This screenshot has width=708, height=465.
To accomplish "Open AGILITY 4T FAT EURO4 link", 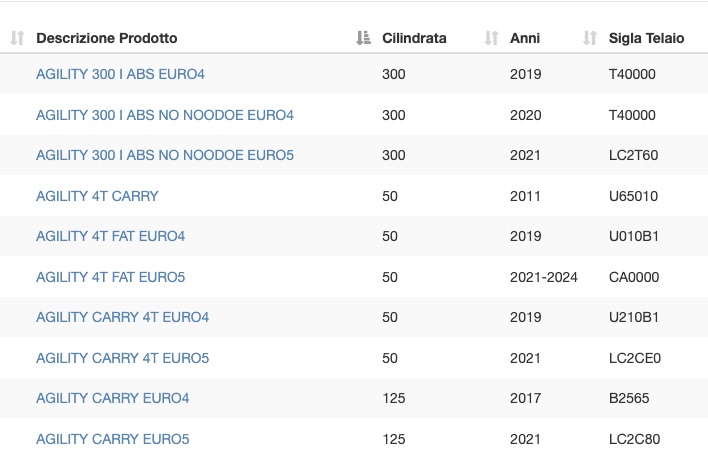I will coord(111,236).
